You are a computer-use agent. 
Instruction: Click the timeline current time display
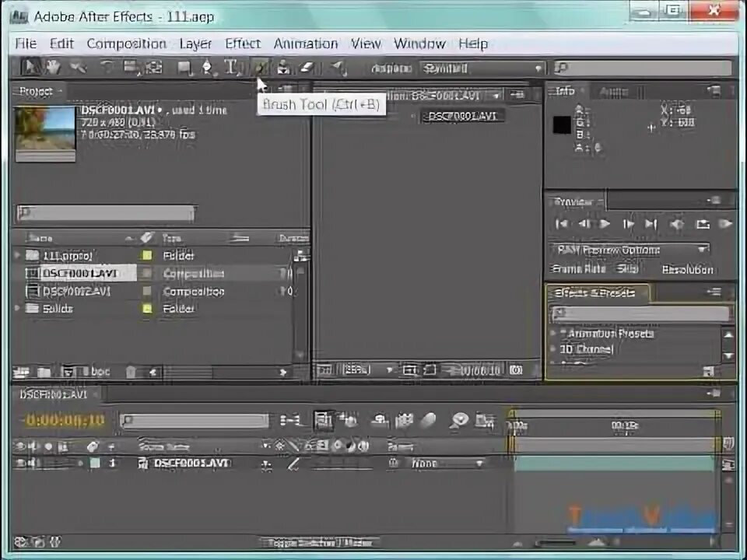coord(63,420)
